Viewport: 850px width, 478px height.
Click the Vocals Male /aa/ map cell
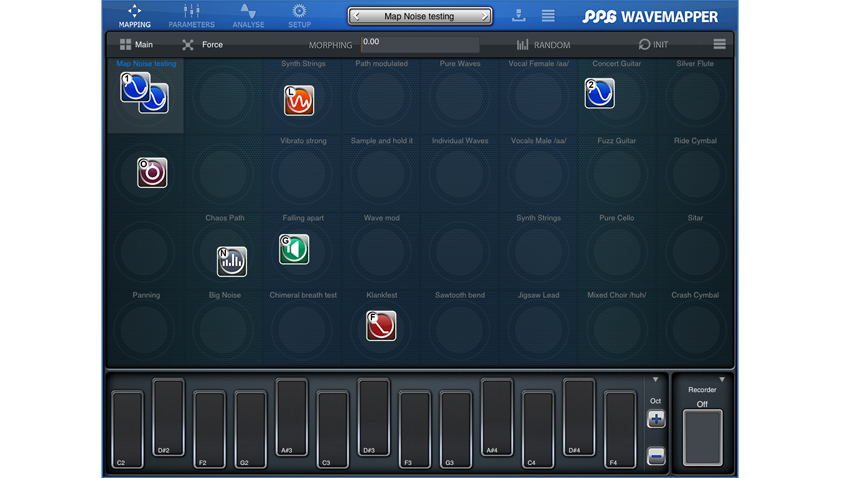[x=538, y=172]
